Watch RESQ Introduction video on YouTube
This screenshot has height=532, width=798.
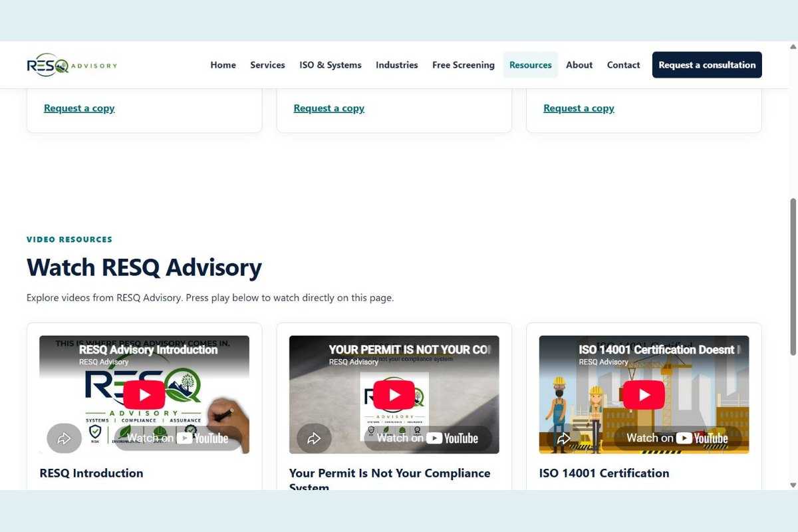(x=178, y=438)
